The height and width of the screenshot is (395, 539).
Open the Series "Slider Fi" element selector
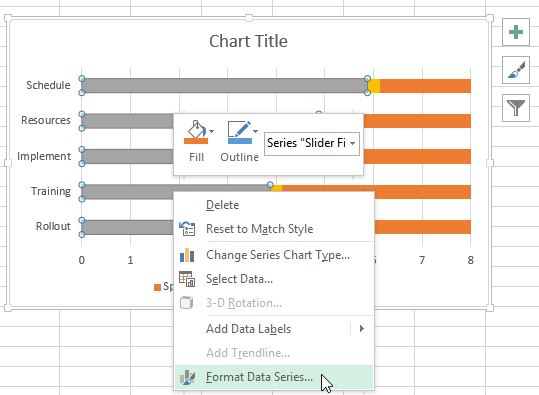coord(312,143)
